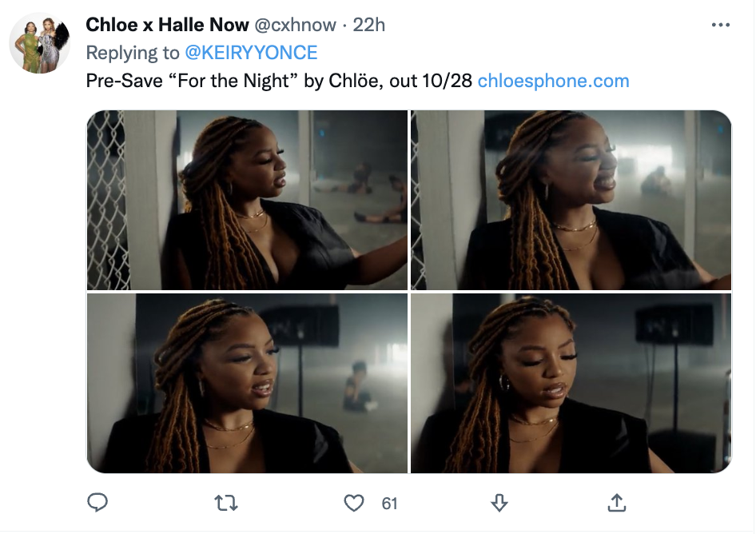Like the tweet with the heart icon
The image size is (756, 534).
point(353,502)
